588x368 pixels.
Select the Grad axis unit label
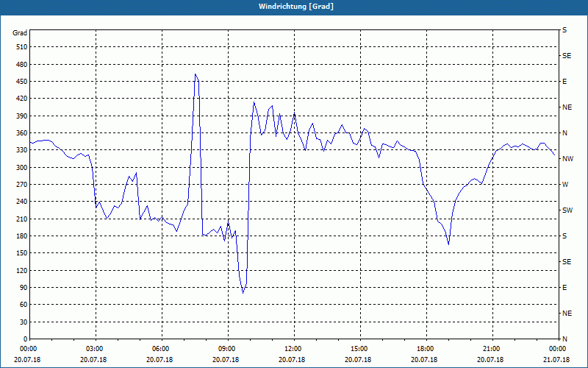[x=20, y=33]
